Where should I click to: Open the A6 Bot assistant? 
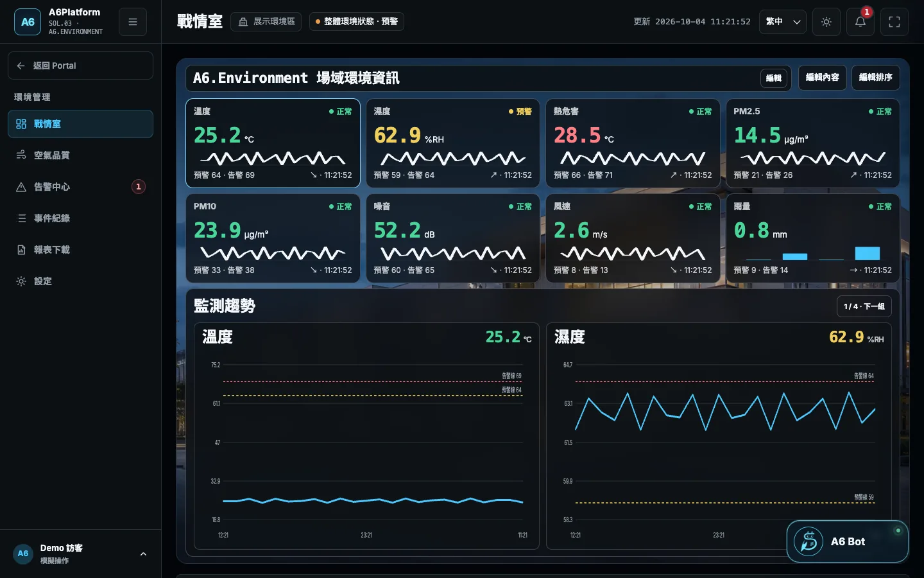point(848,541)
